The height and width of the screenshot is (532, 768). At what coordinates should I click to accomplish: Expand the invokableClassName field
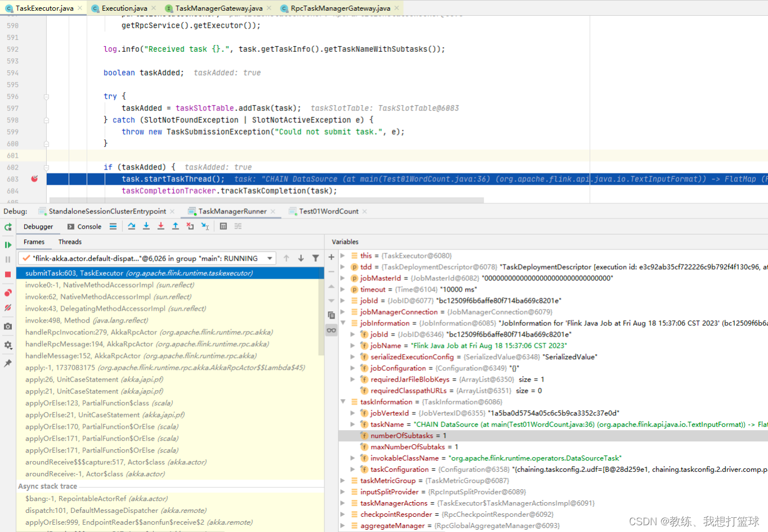353,458
